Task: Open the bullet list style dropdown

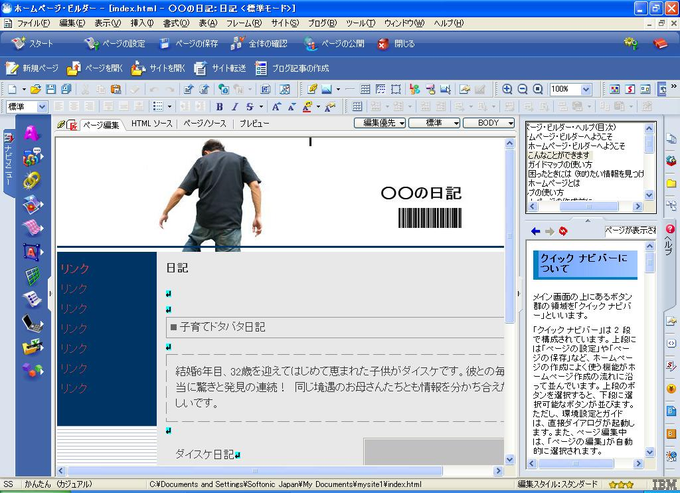Action: 170,107
